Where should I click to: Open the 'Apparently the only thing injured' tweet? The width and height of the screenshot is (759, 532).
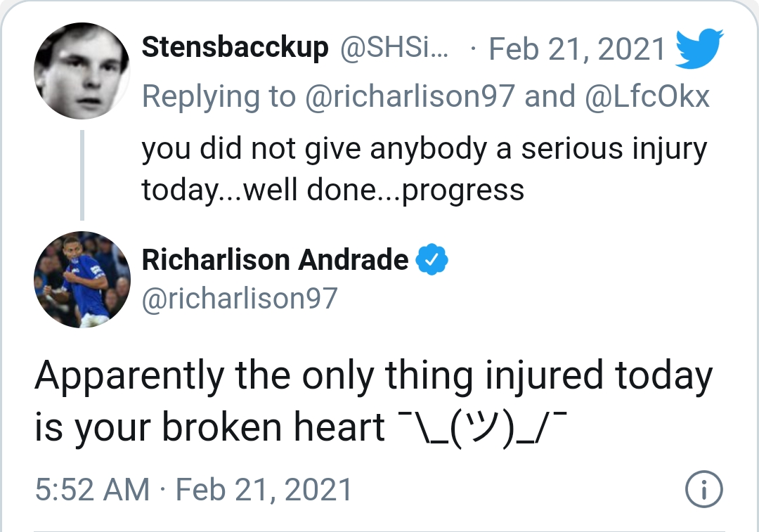[374, 401]
